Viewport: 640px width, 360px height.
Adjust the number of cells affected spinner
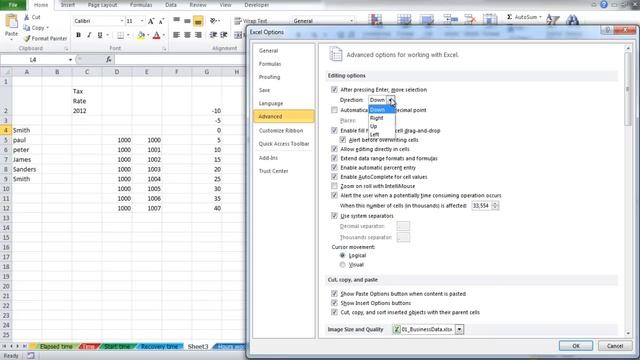point(495,206)
